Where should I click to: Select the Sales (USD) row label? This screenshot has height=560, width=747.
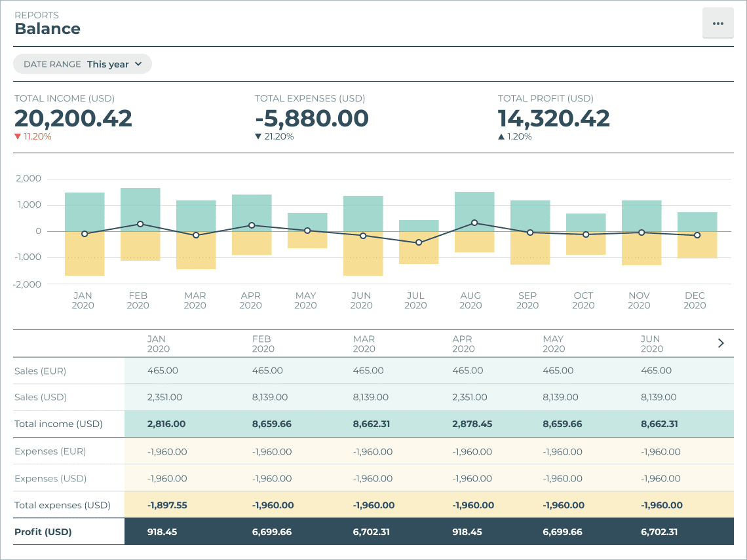[x=41, y=397]
